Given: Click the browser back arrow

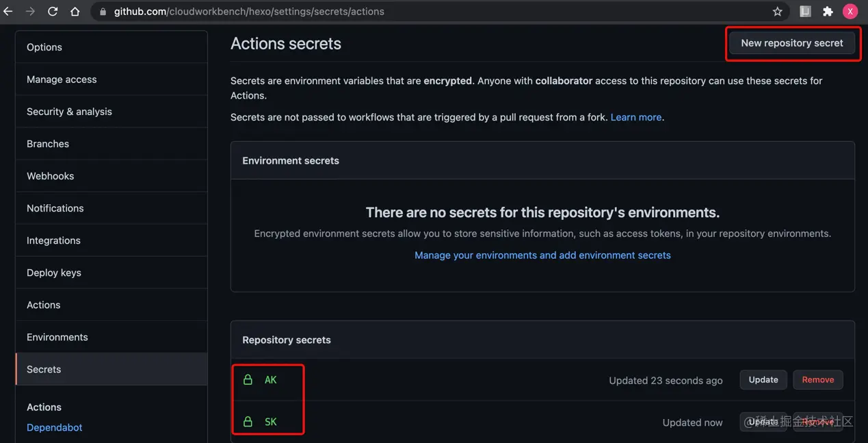Looking at the screenshot, I should [8, 12].
